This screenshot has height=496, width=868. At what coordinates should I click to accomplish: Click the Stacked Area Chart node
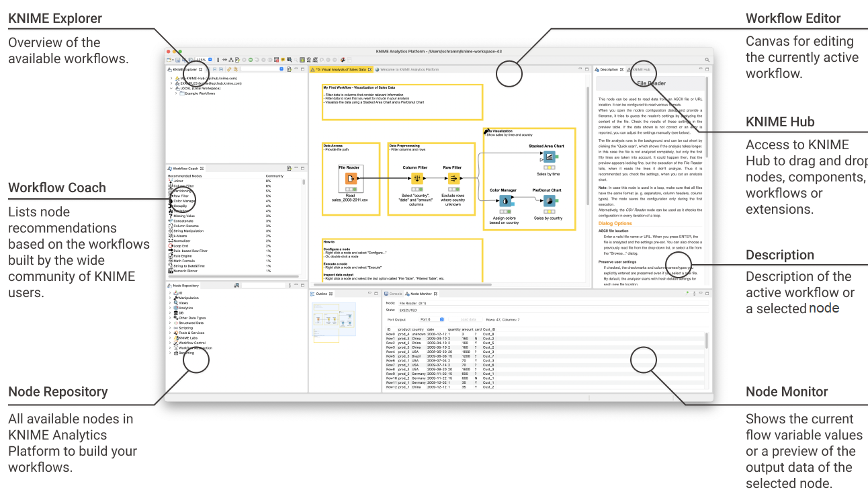coord(548,157)
